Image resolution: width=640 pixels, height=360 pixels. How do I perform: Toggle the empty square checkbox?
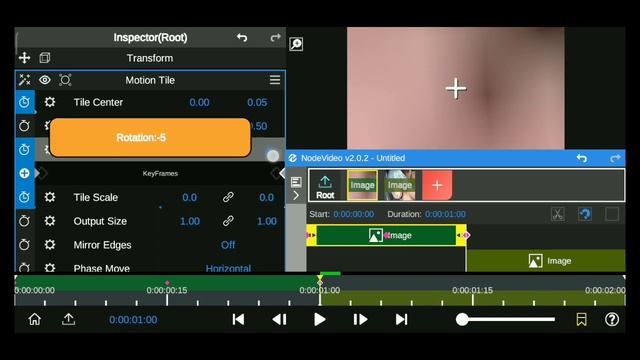(x=612, y=214)
